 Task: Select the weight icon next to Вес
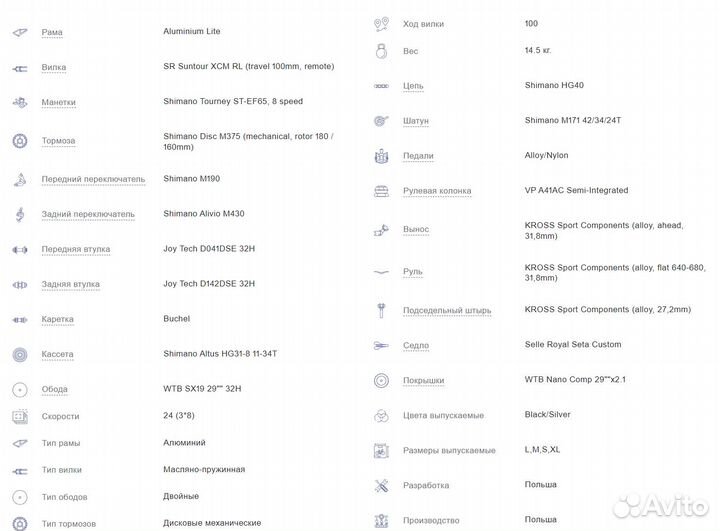click(x=380, y=50)
